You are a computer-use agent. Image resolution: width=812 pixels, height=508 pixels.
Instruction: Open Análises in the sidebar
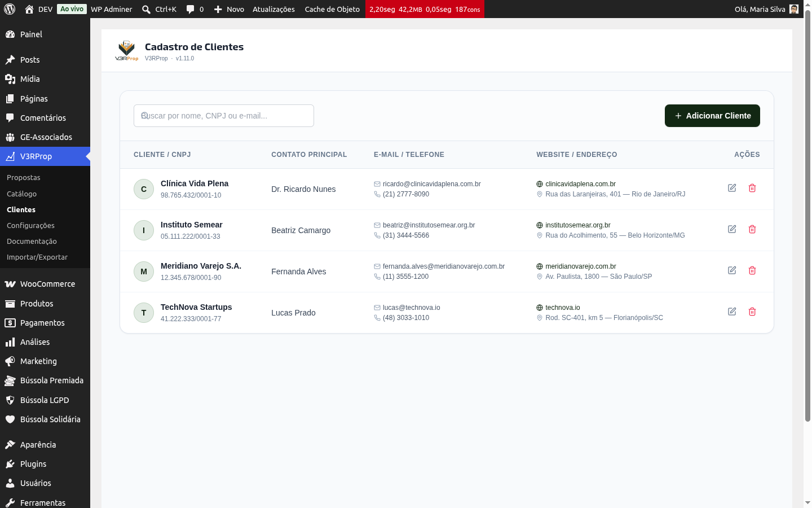tap(45, 342)
